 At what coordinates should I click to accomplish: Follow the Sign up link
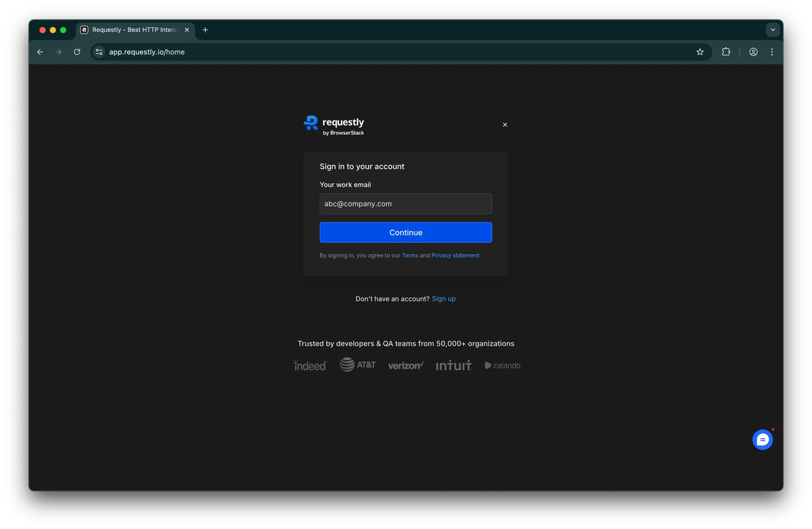(443, 299)
